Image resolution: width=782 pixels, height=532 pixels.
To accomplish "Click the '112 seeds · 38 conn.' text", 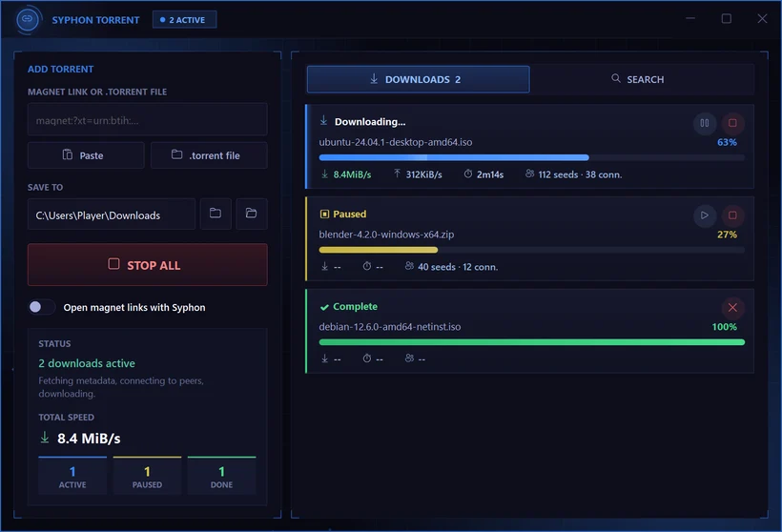I will (x=580, y=174).
